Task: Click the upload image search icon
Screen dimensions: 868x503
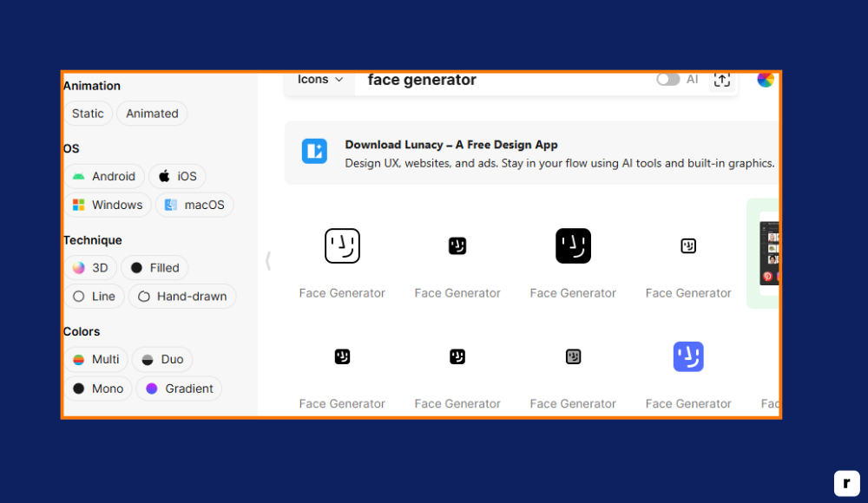Action: pos(722,81)
